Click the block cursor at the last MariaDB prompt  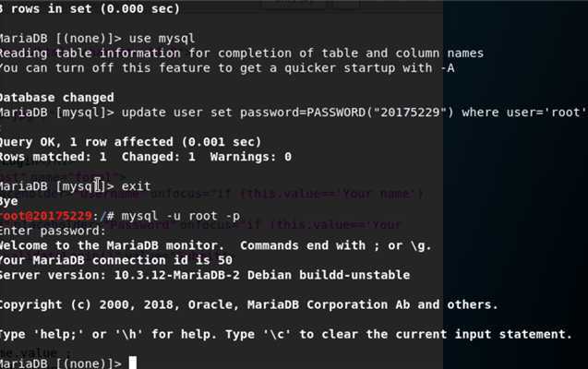tap(133, 363)
